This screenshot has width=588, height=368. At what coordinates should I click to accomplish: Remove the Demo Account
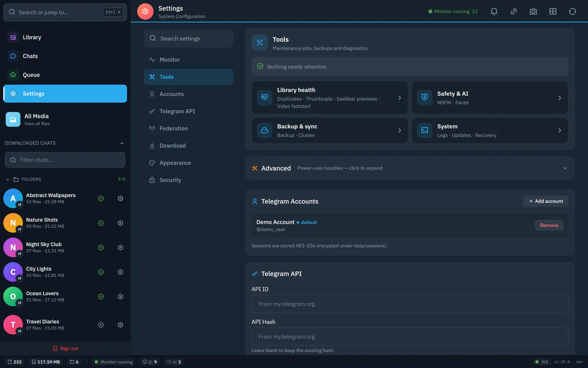coord(549,225)
